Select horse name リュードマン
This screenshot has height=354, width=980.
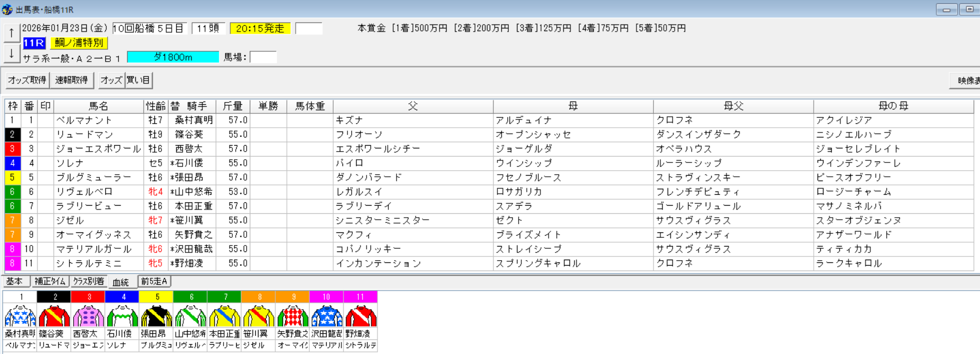coord(85,134)
